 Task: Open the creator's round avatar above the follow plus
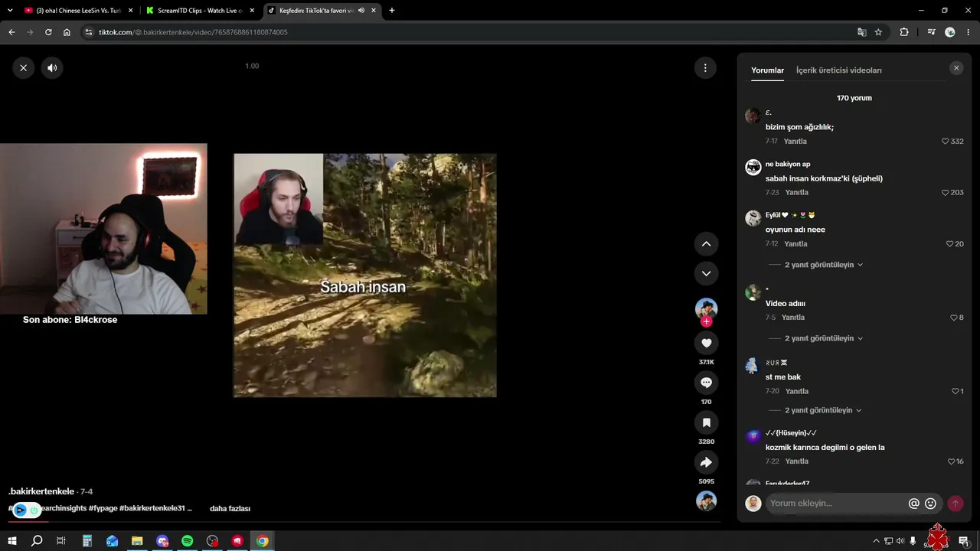(x=706, y=308)
